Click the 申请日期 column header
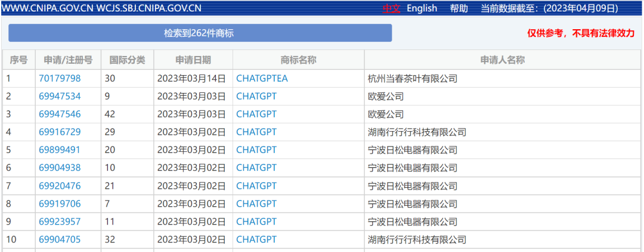 coord(193,60)
